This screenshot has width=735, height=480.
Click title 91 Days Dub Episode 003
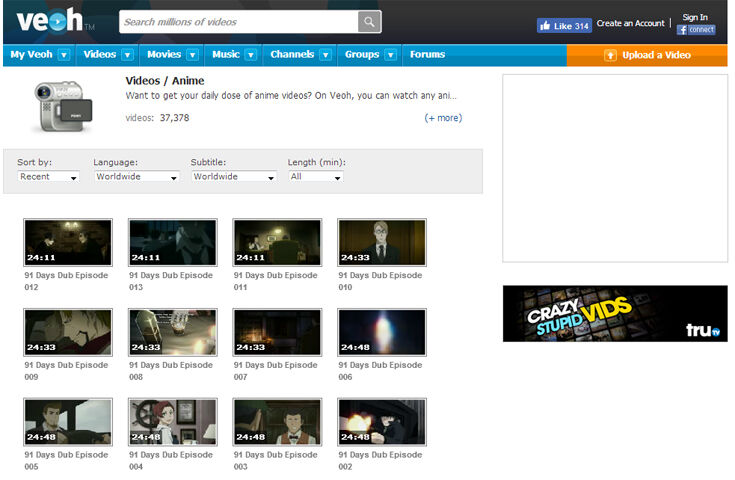[276, 461]
